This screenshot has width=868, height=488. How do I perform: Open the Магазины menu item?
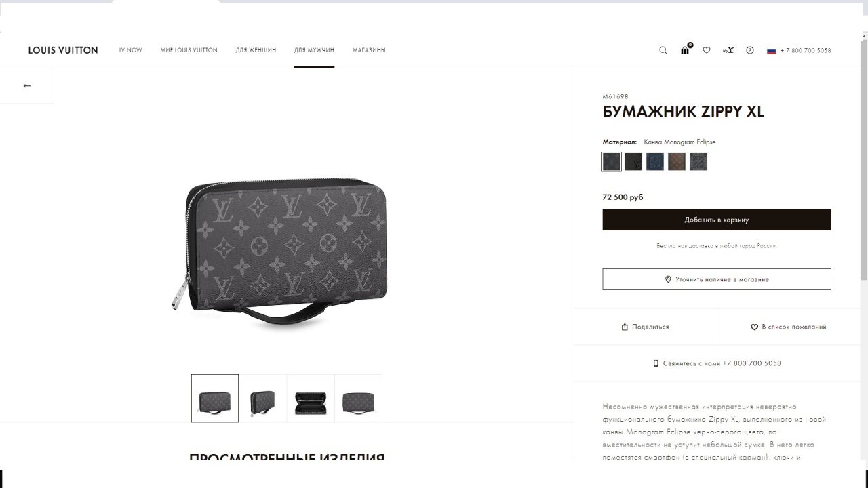(369, 50)
